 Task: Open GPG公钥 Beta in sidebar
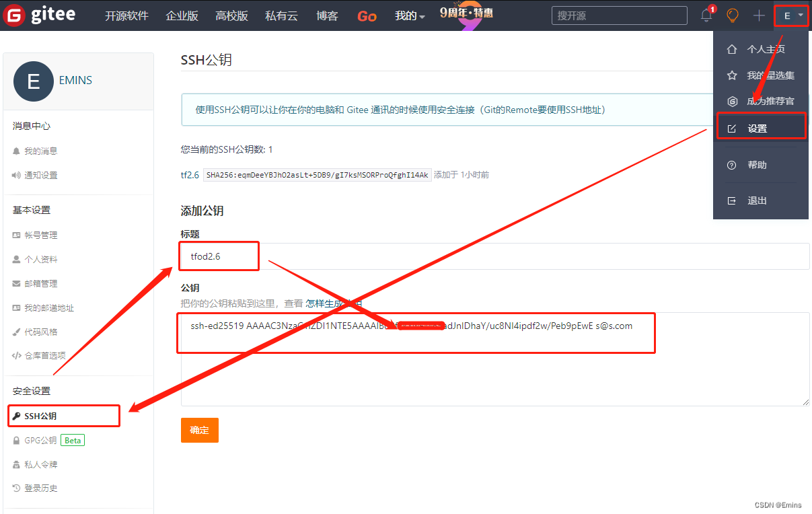[x=54, y=440]
